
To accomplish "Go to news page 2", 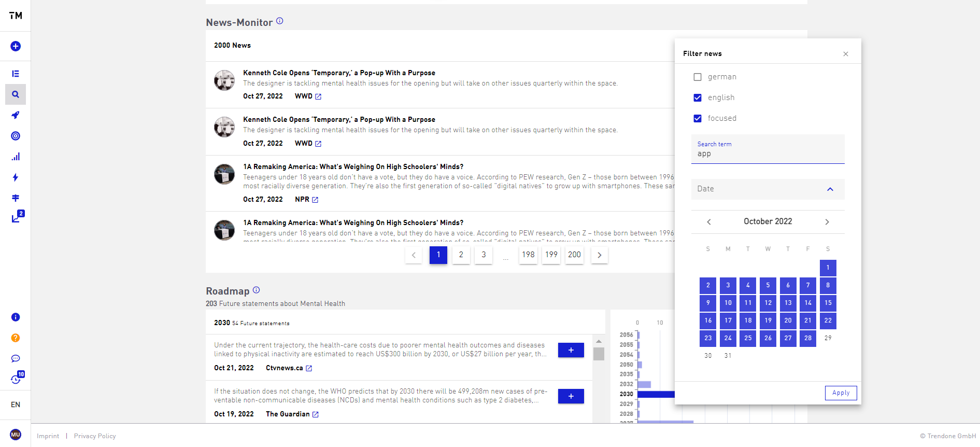I will pyautogui.click(x=461, y=255).
